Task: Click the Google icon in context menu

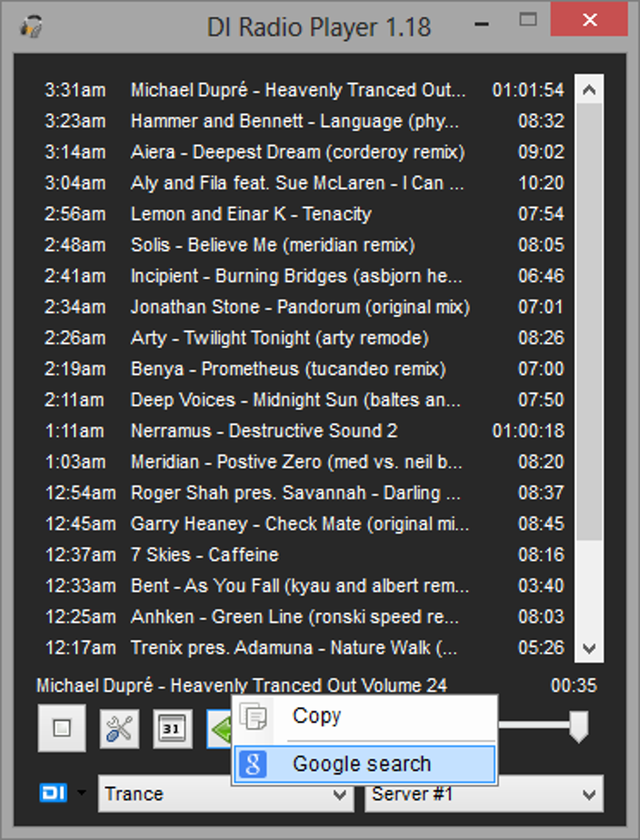Action: pos(253,764)
